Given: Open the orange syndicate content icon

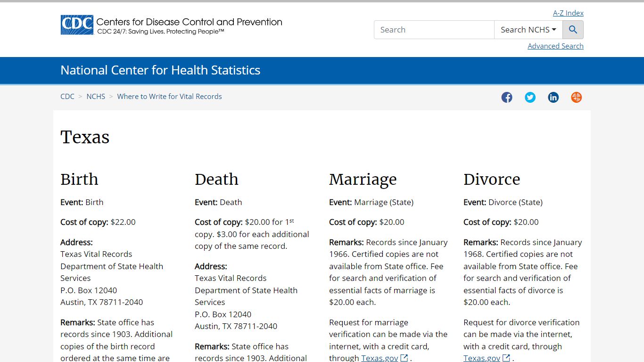Looking at the screenshot, I should tap(576, 98).
